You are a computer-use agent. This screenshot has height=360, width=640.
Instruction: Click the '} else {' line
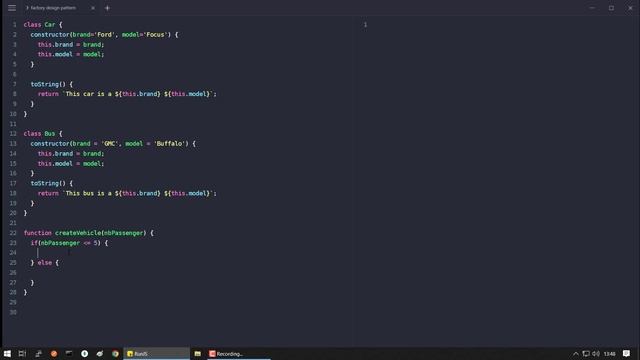[44, 263]
